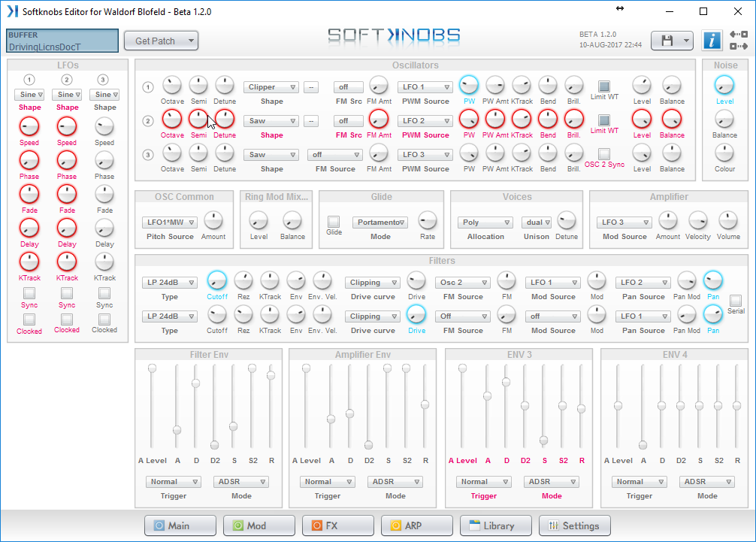The image size is (756, 542).
Task: Click the oscillator 2 Semi knob
Action: click(198, 119)
